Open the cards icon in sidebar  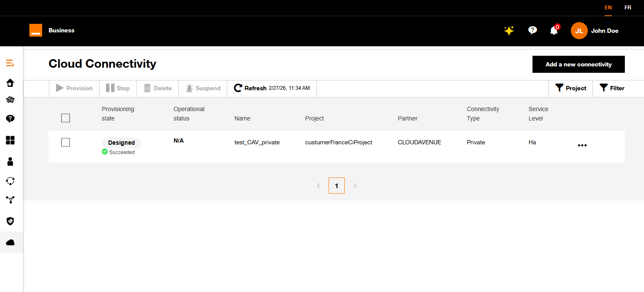(x=10, y=100)
